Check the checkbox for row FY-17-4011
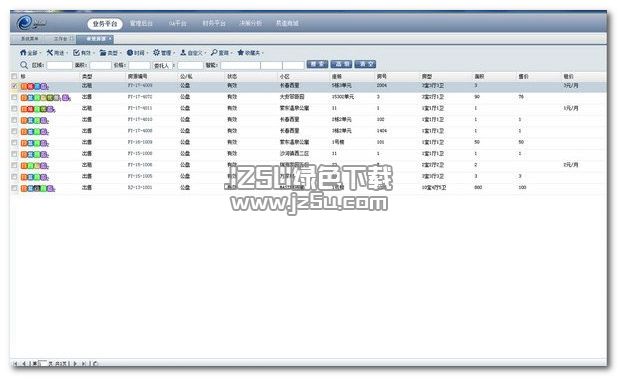Viewport: 618px width, 377px height. (x=14, y=109)
